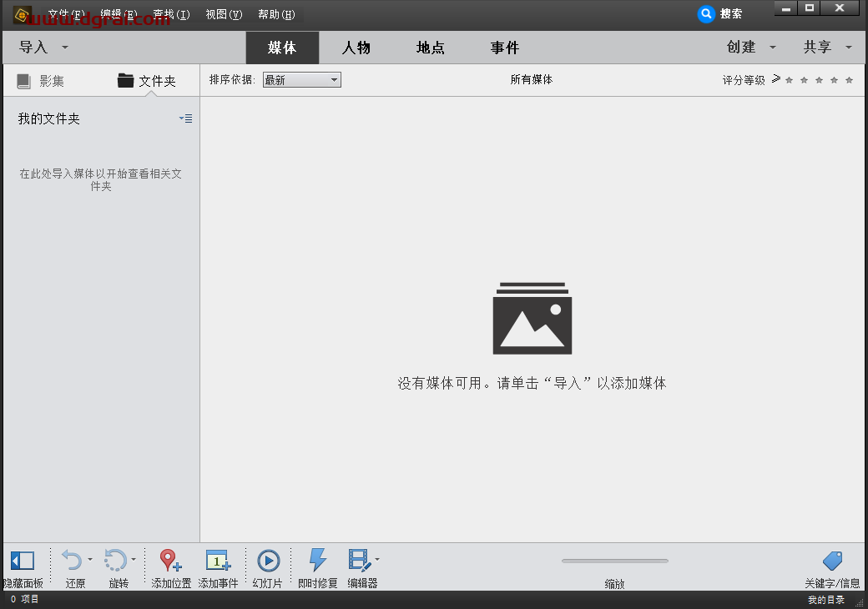Click the Add Event (添加事件) icon
Image resolution: width=868 pixels, height=609 pixels.
(x=218, y=561)
